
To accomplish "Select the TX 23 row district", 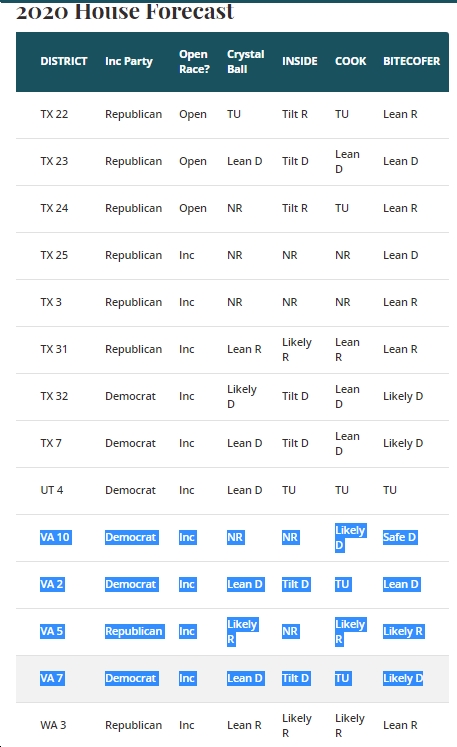I will coord(54,162).
